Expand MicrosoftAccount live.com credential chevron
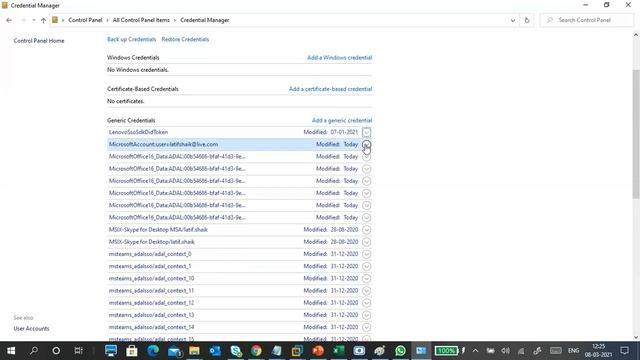640x360 pixels. click(x=367, y=144)
